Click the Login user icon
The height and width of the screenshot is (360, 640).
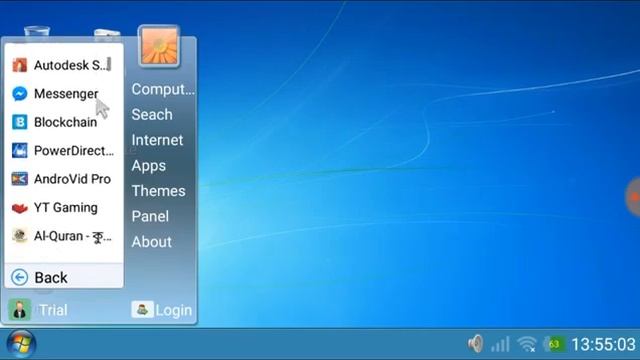pyautogui.click(x=142, y=309)
